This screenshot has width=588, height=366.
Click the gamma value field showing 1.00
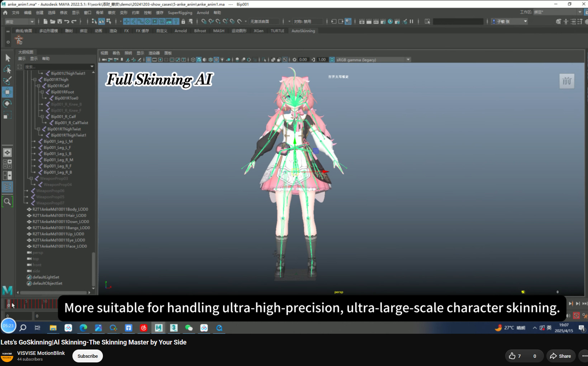(x=322, y=60)
